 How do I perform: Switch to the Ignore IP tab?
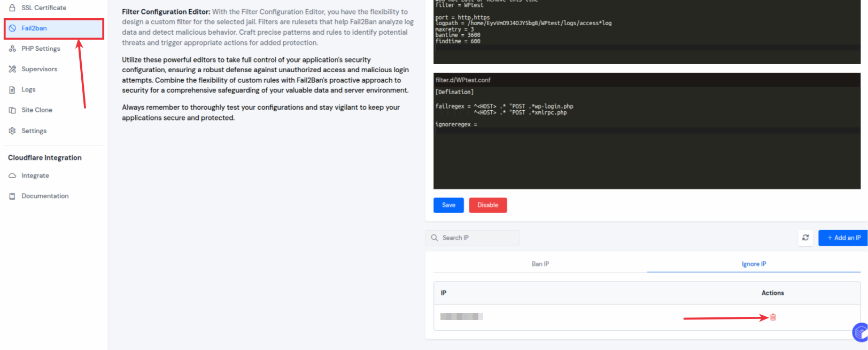[x=754, y=264]
